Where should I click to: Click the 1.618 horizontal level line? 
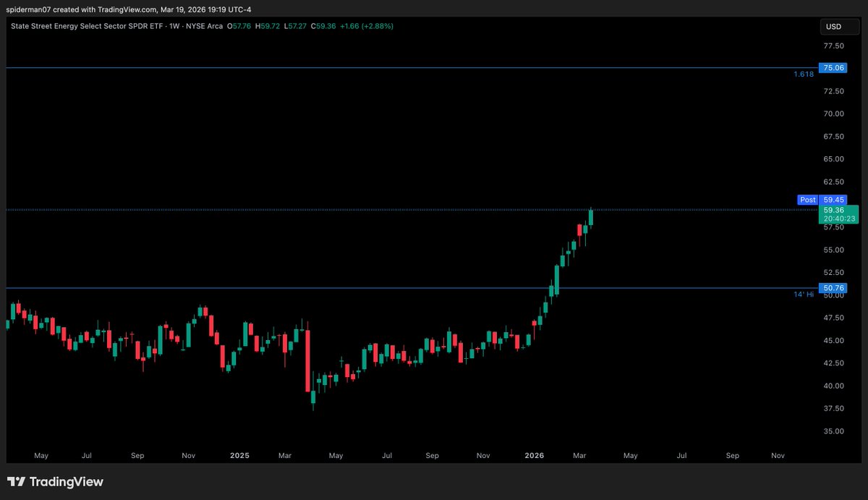(411, 68)
